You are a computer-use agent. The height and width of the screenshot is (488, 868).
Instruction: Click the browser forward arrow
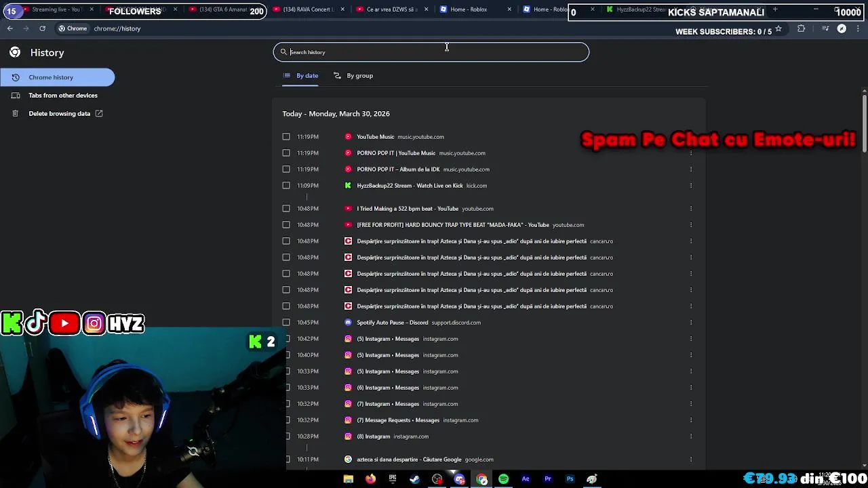(26, 28)
